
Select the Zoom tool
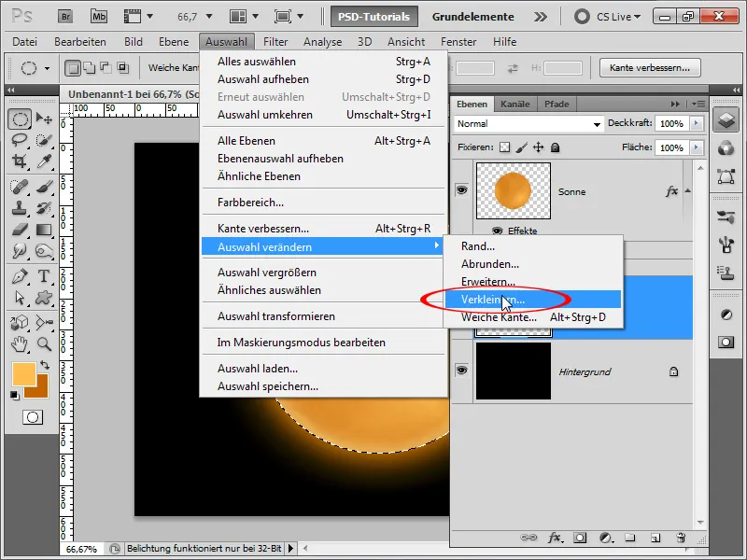44,343
